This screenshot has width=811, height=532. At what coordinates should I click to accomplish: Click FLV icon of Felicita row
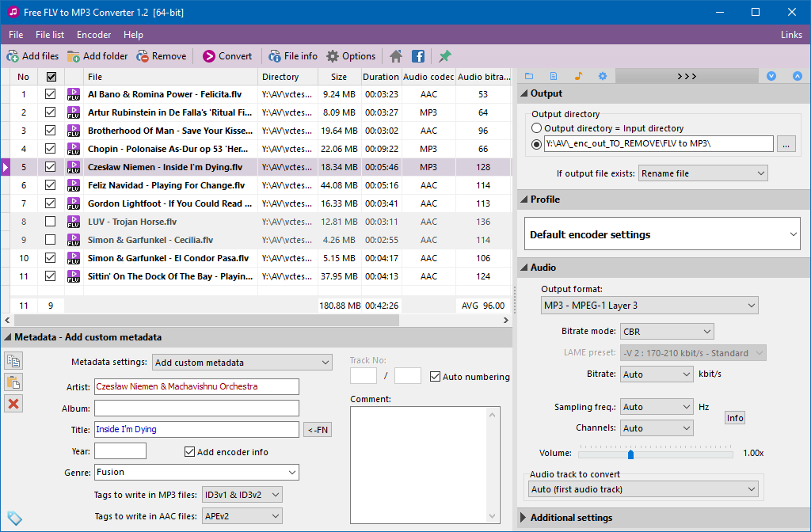tap(74, 94)
